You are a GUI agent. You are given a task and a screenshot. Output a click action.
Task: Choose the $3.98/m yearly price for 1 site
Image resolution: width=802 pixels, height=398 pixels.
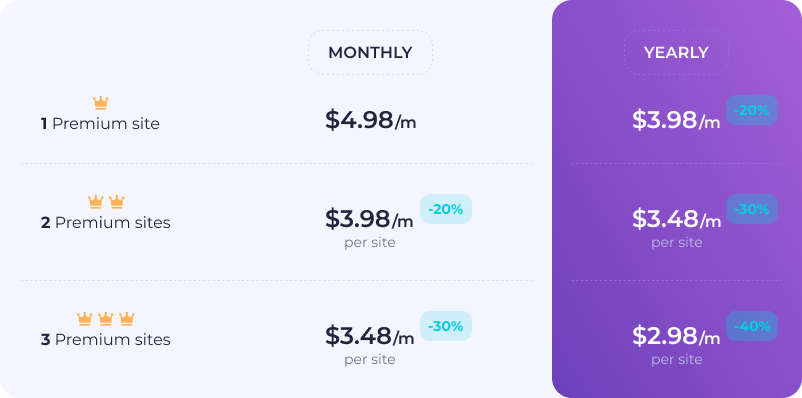point(676,120)
